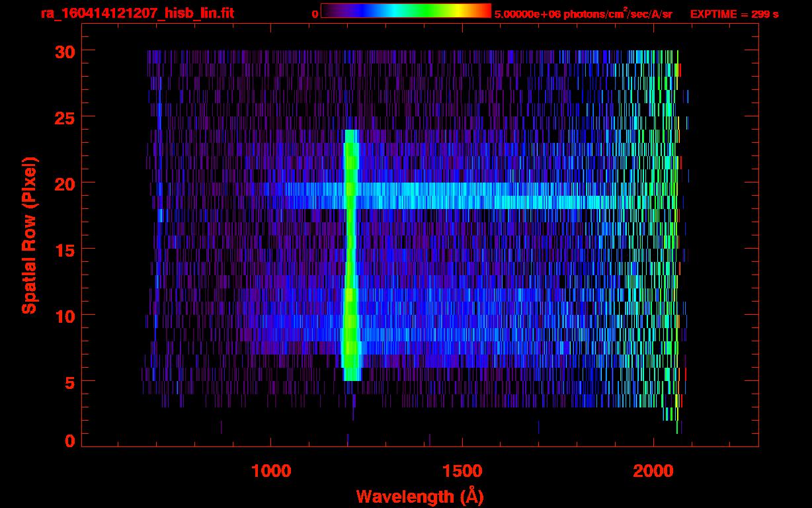Click the 0 tick on the spatial axis
This screenshot has height=508, width=812.
click(69, 441)
